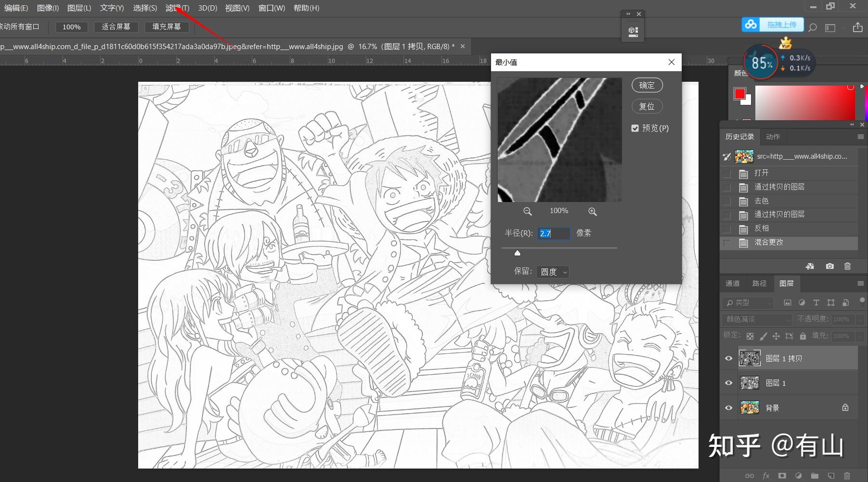Lock all with padlock icon
Viewport: 868px width, 482px height.
(x=803, y=336)
